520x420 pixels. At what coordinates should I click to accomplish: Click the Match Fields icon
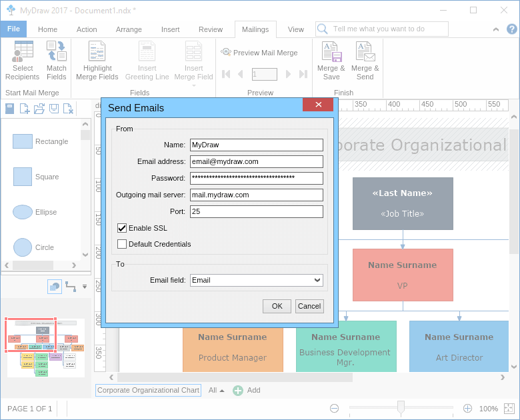pyautogui.click(x=57, y=52)
